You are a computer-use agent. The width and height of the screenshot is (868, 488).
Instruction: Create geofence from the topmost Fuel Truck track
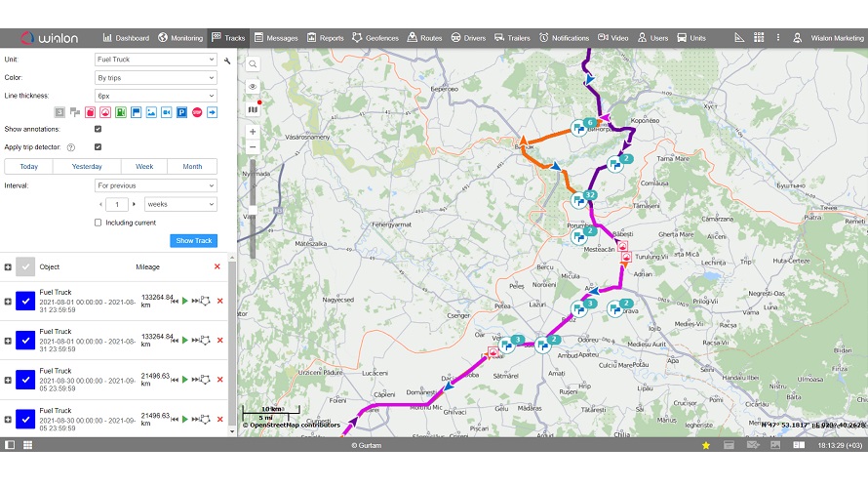206,301
